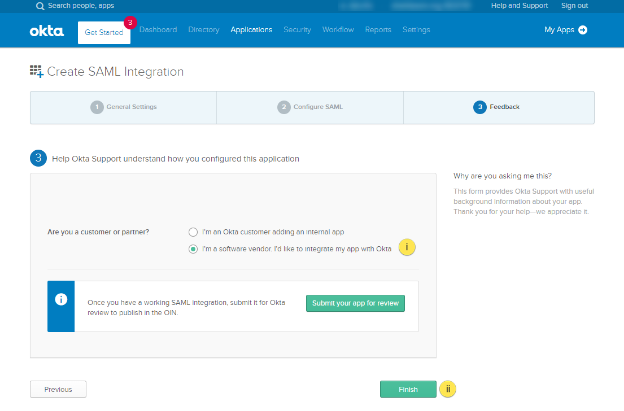Click the Okta logo
Viewport: 624px width, 411px height.
[x=47, y=31]
